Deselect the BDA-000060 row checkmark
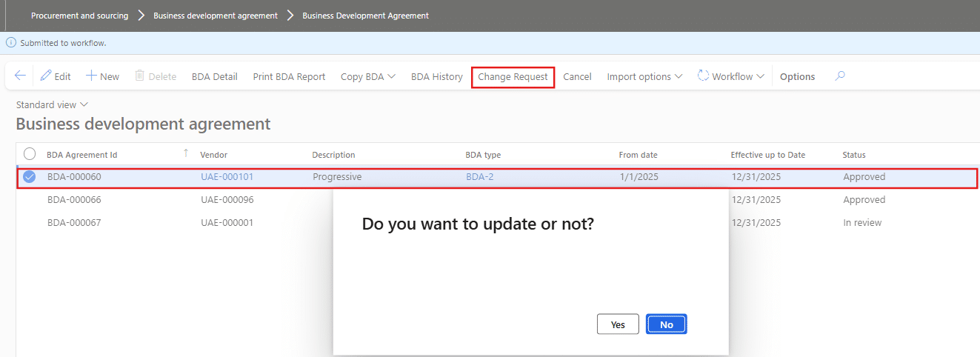 [x=30, y=177]
